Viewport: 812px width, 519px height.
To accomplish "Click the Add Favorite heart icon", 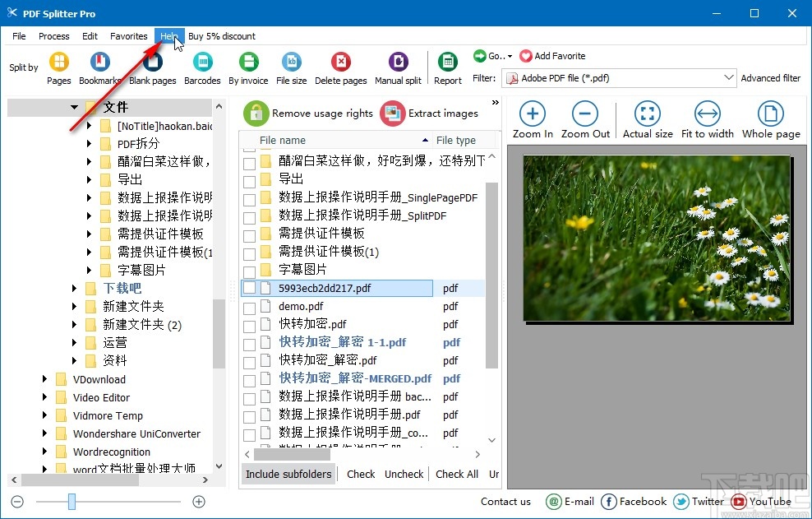I will click(x=526, y=56).
